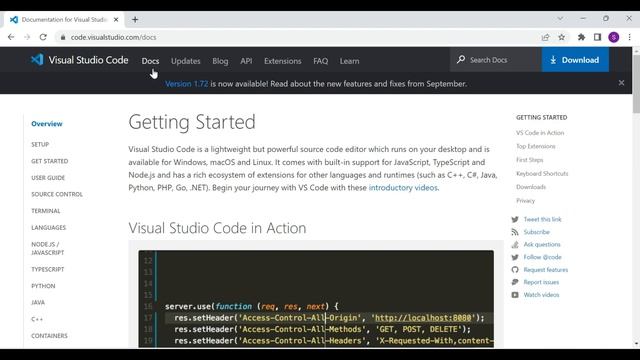Jump to Downloads section link
Image resolution: width=640 pixels, height=360 pixels.
(531, 187)
